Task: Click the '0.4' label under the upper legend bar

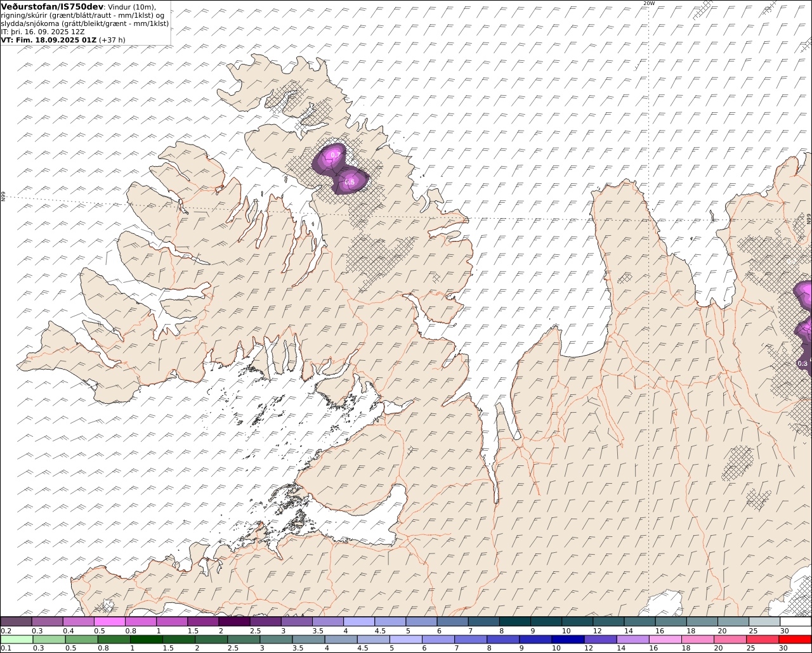Action: coord(68,631)
